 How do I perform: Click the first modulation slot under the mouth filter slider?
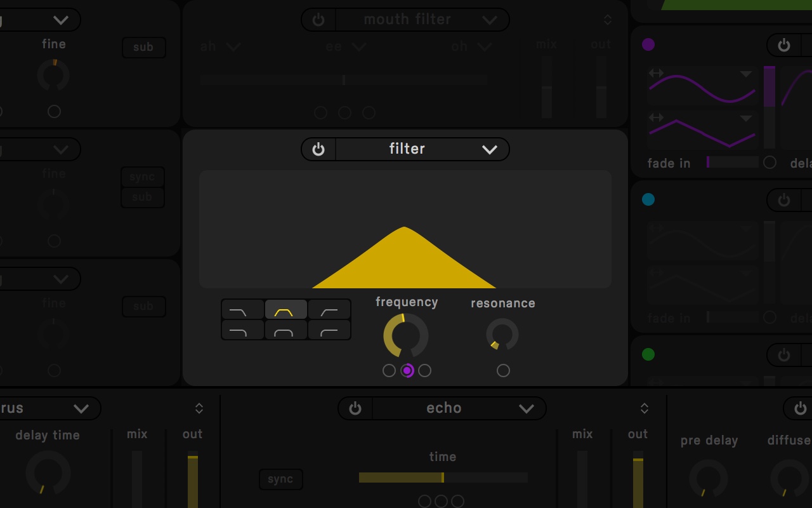[x=321, y=112]
